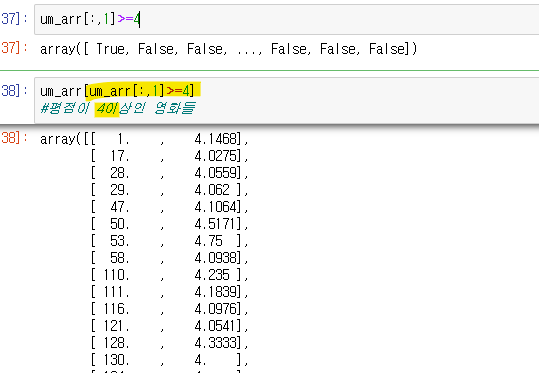Click movie id 116. in output

pos(116,309)
